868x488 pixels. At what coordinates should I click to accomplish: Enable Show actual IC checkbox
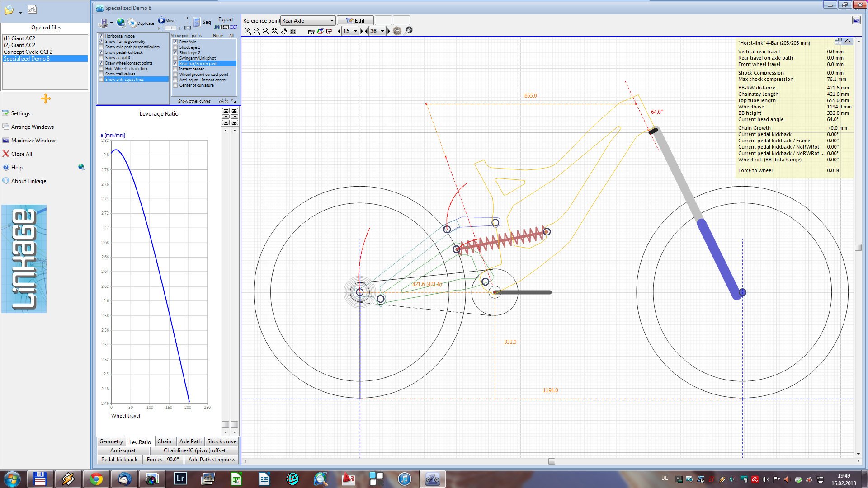tap(101, 57)
